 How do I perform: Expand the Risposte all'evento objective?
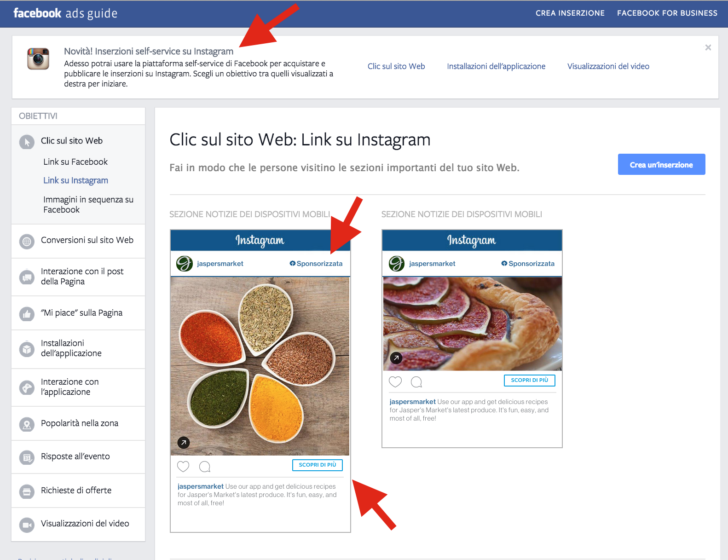75,456
